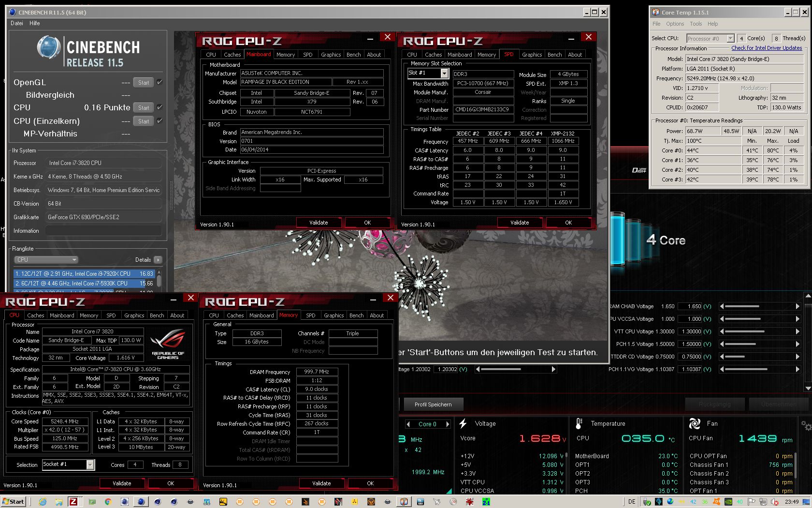
Task: Start the OpenGL benchmark
Action: (144, 83)
